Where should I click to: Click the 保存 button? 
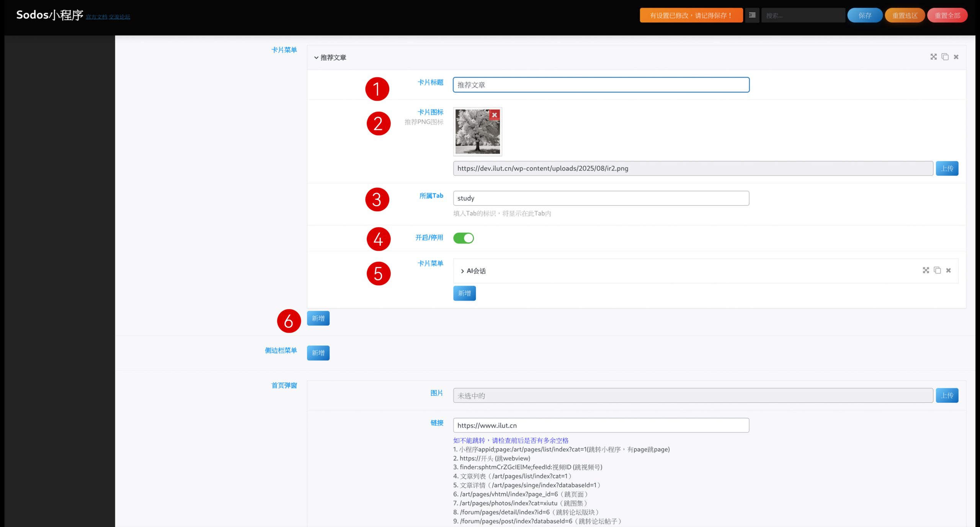tap(864, 15)
